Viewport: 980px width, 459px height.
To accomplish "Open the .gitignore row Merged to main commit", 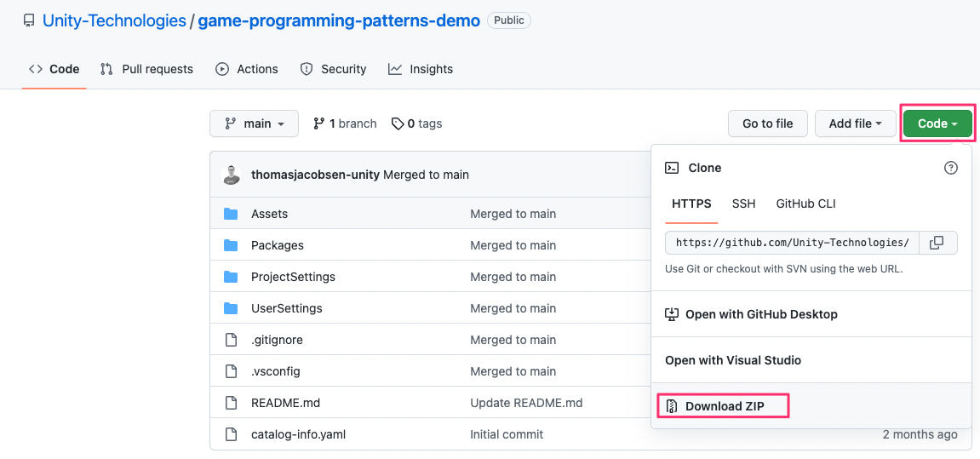I will [x=513, y=340].
